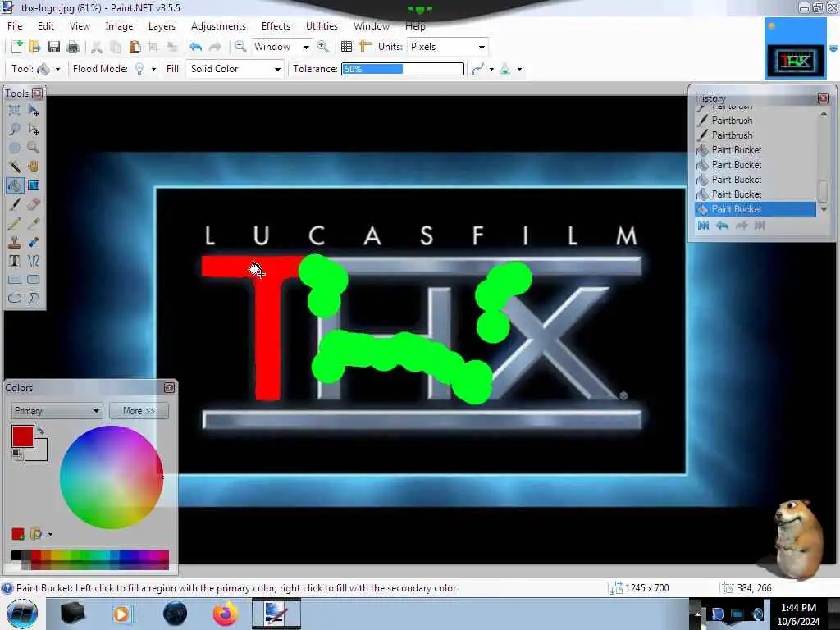This screenshot has width=840, height=630.
Task: Toggle the blending mode flask button
Action: [504, 69]
